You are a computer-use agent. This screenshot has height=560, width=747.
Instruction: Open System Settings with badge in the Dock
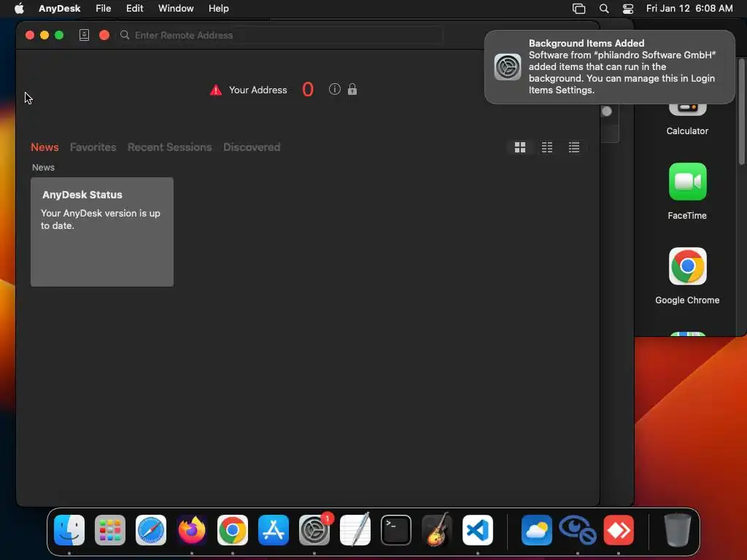coord(314,530)
